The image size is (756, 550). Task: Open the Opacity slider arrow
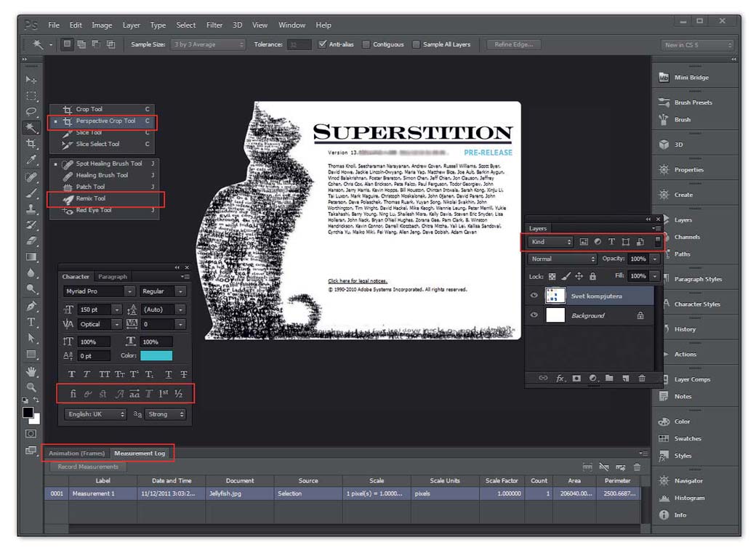(x=654, y=259)
